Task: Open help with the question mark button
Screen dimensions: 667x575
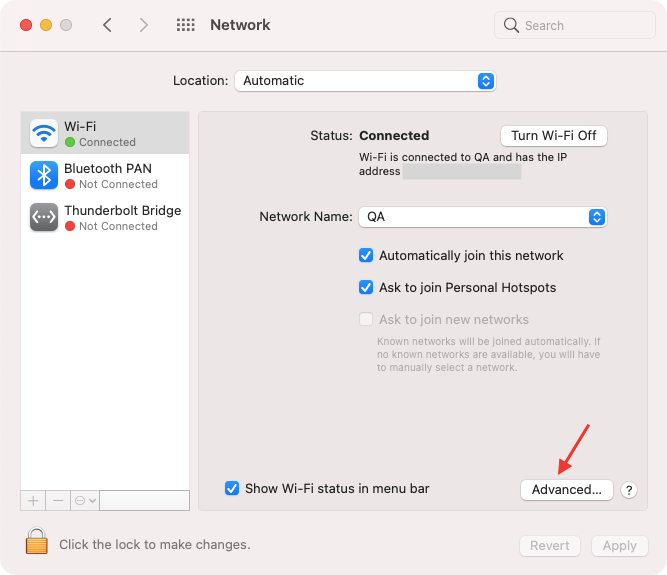Action: pyautogui.click(x=629, y=490)
